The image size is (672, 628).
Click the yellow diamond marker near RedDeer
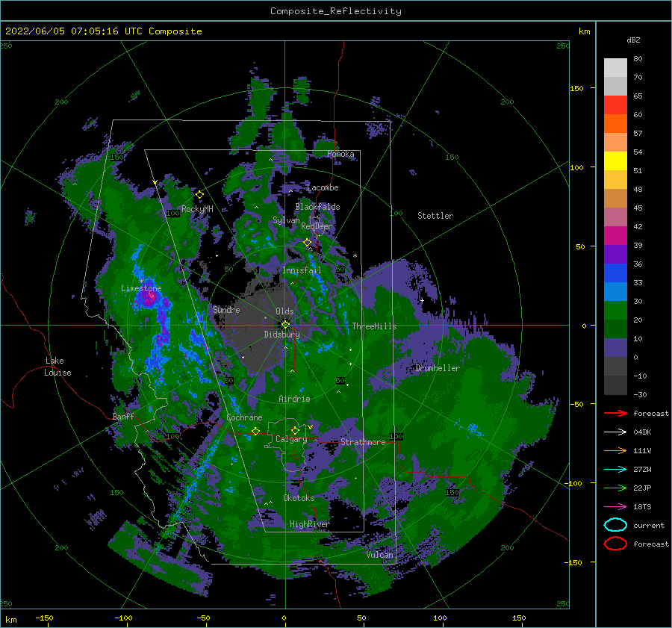coord(308,243)
